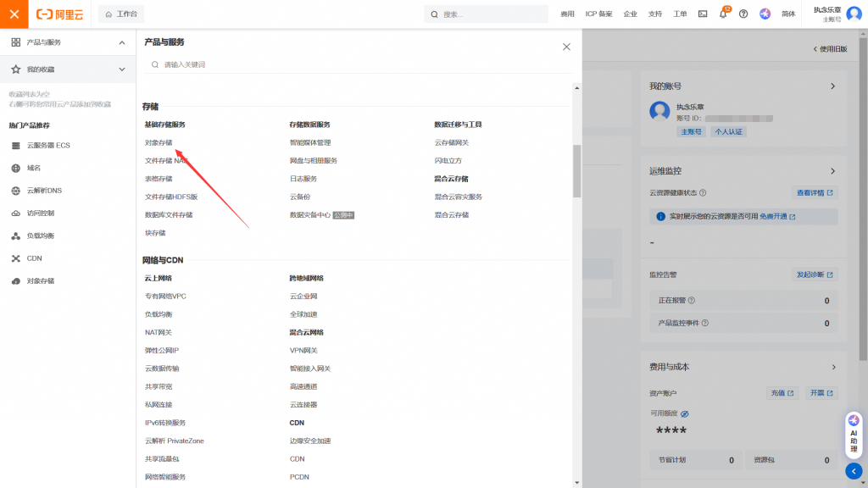Toggle visibility of 可用额度 balance
Screen dimensions: 868x488
[685, 414]
